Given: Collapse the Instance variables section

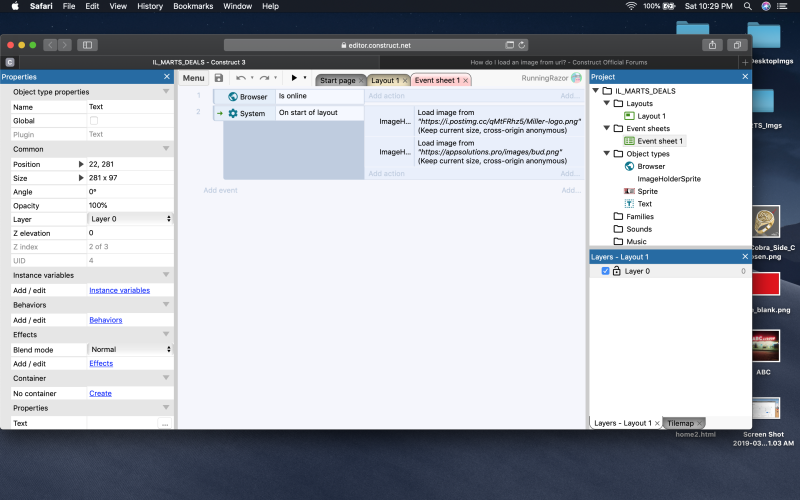Looking at the screenshot, I should click(166, 274).
